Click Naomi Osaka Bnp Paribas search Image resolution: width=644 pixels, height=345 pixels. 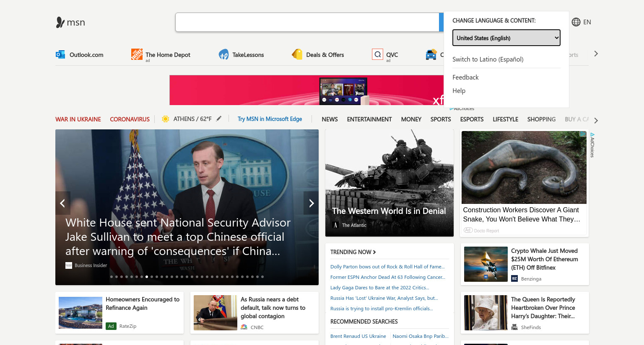421,336
